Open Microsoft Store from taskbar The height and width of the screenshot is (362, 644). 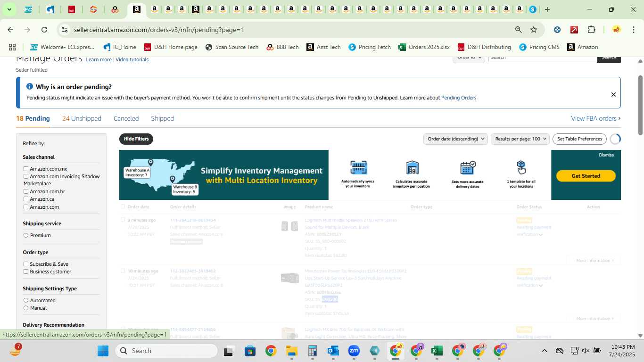coord(250,351)
